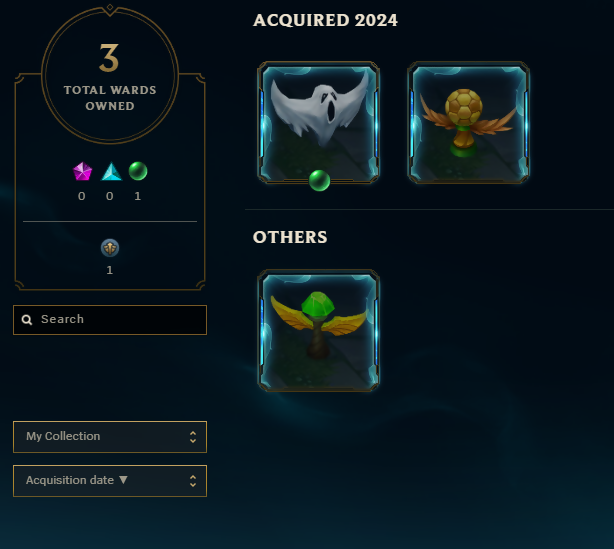Image resolution: width=614 pixels, height=549 pixels.
Task: Click the diamond ornament atop the counter circle
Action: (x=110, y=7)
